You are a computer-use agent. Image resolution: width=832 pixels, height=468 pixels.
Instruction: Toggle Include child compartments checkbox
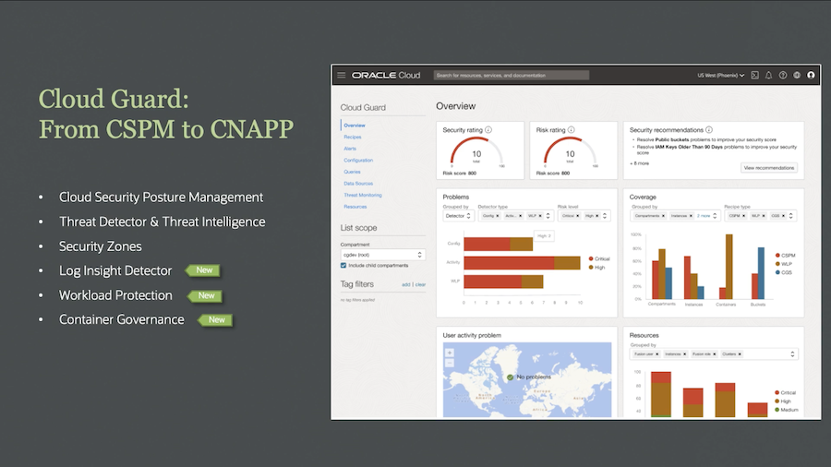point(343,265)
